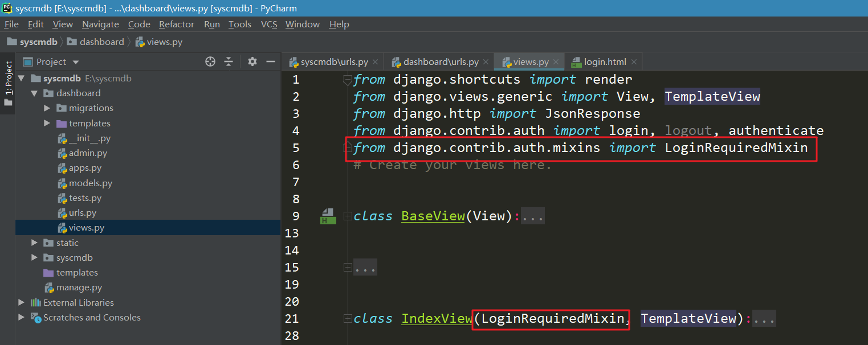Viewport: 868px width, 345px height.
Task: Click BaseView class name in editor
Action: (433, 216)
